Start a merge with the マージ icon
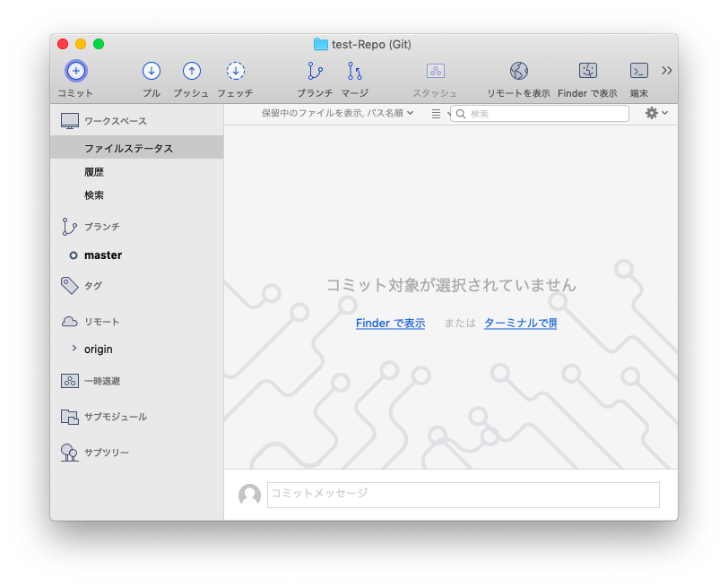Screen dimensions: 728x587 pyautogui.click(x=354, y=71)
